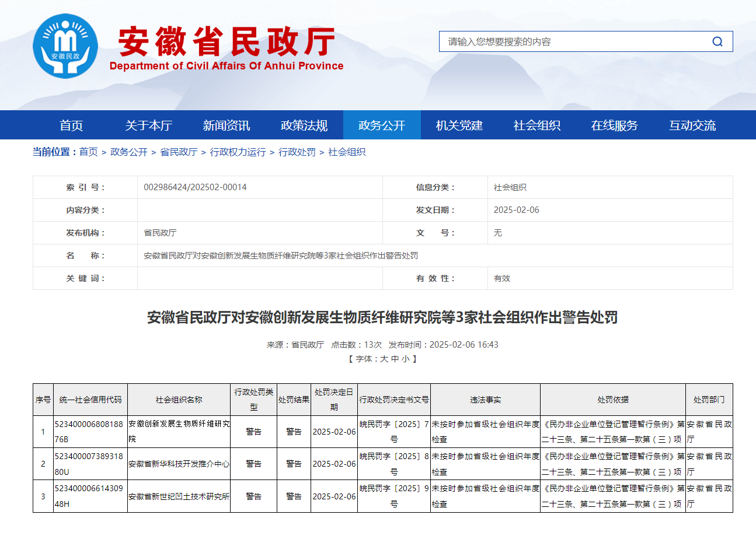
Task: Click the 首页 breadcrumb link
Action: [x=89, y=152]
